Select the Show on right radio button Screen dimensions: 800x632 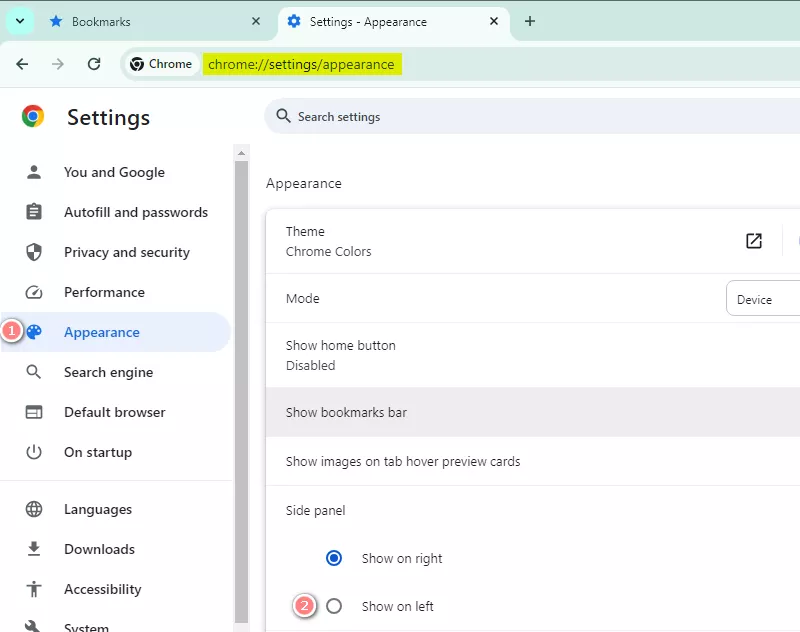point(334,558)
